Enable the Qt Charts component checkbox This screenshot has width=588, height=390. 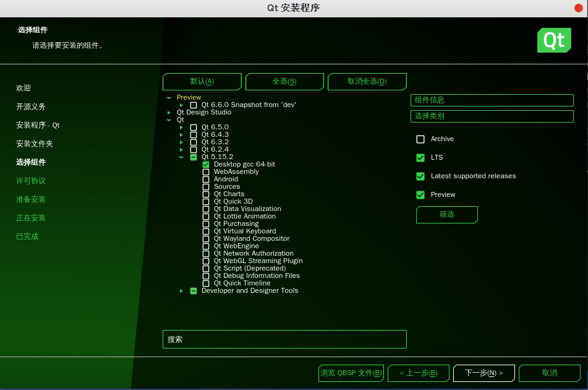click(x=206, y=194)
